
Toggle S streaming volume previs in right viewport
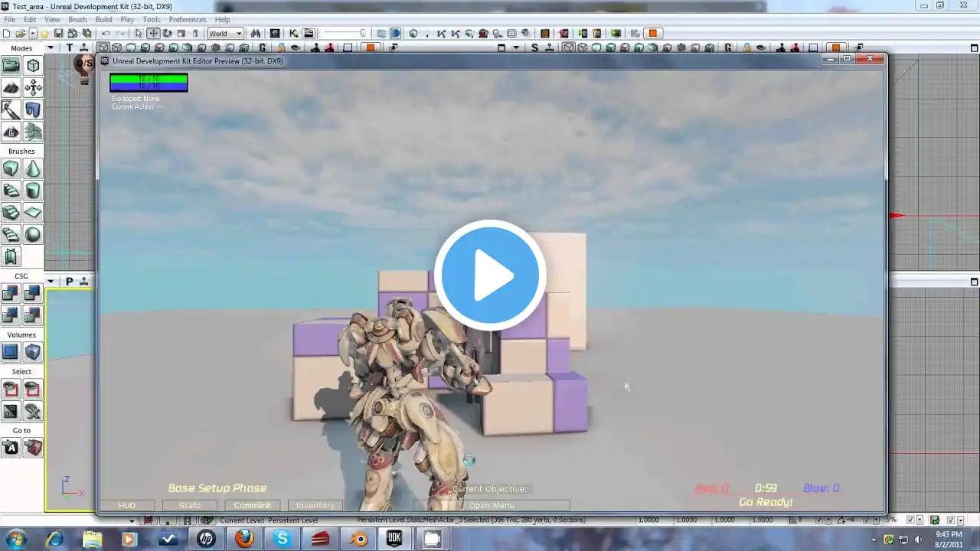pyautogui.click(x=534, y=48)
